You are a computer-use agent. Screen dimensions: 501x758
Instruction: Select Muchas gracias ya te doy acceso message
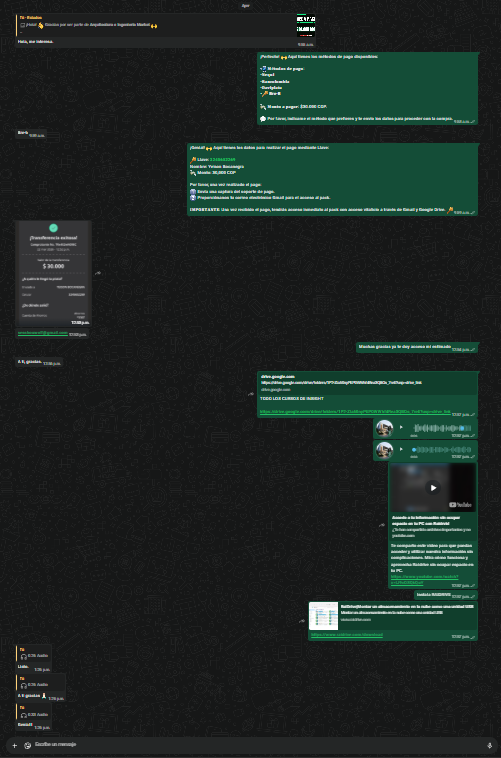417,347
